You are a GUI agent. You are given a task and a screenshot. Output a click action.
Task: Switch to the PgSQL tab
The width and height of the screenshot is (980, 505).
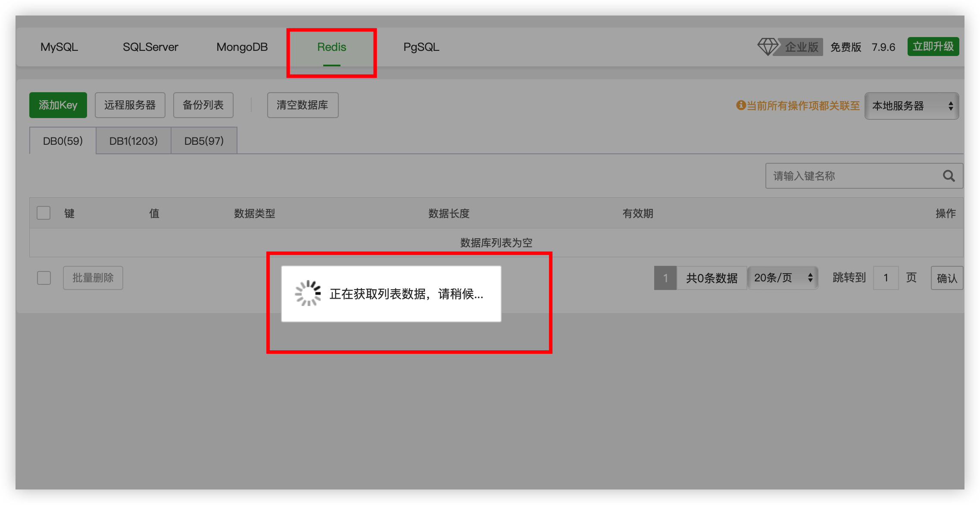pyautogui.click(x=421, y=47)
